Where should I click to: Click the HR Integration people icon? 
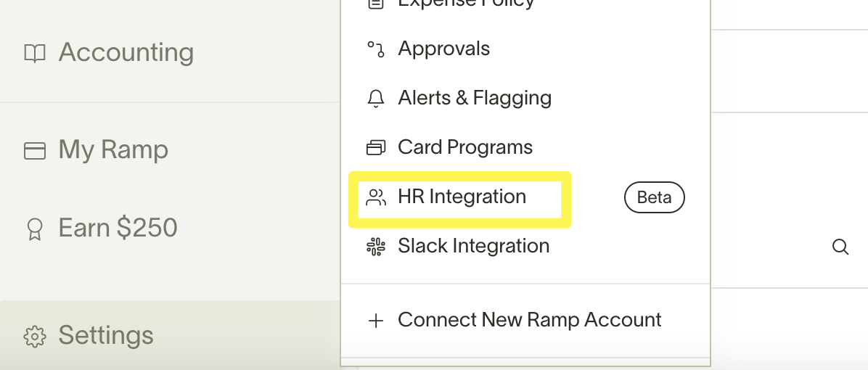[376, 197]
